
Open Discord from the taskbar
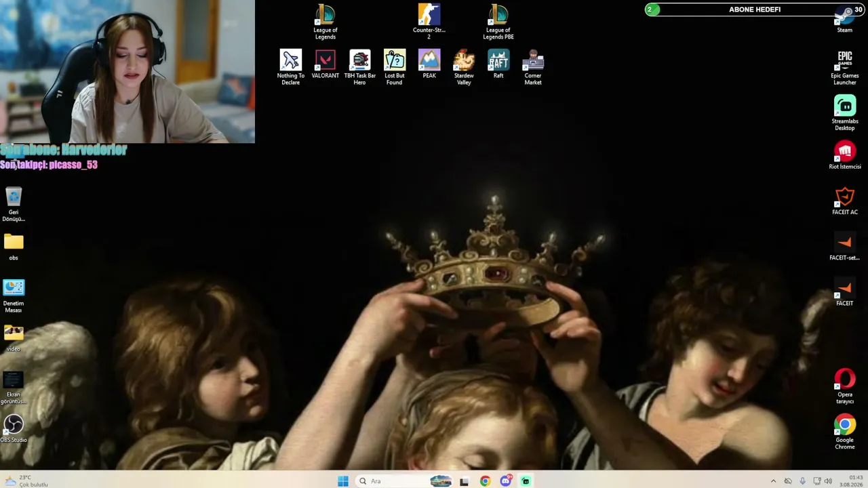[505, 481]
